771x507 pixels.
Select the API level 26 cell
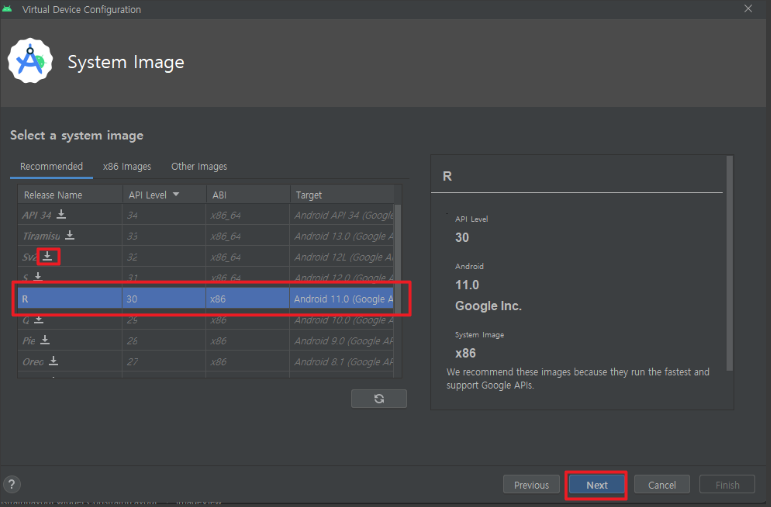point(164,340)
